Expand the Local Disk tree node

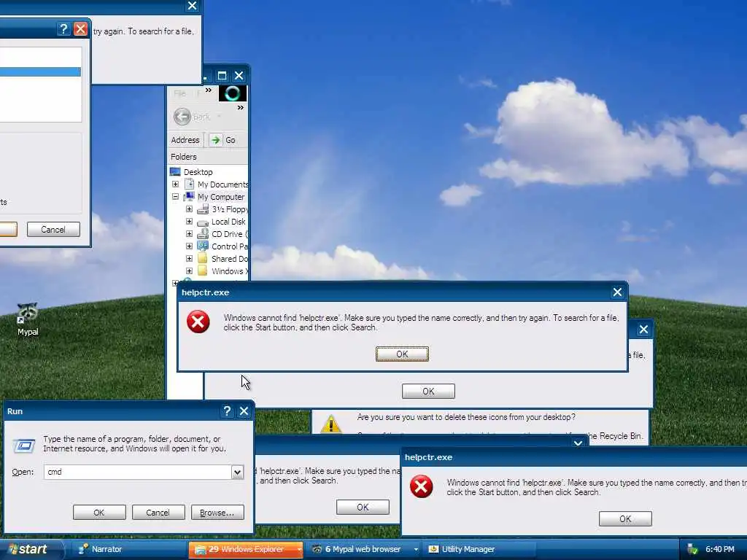tap(189, 222)
